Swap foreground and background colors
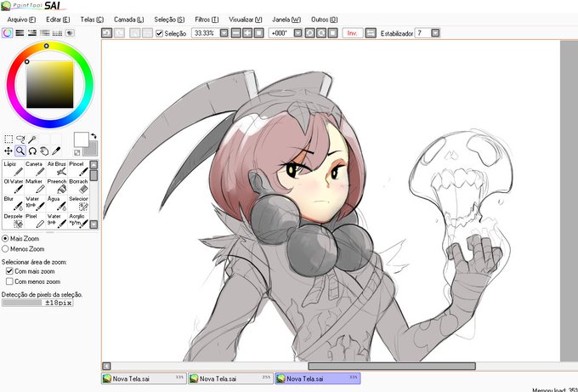This screenshot has width=578, height=392. point(93,136)
